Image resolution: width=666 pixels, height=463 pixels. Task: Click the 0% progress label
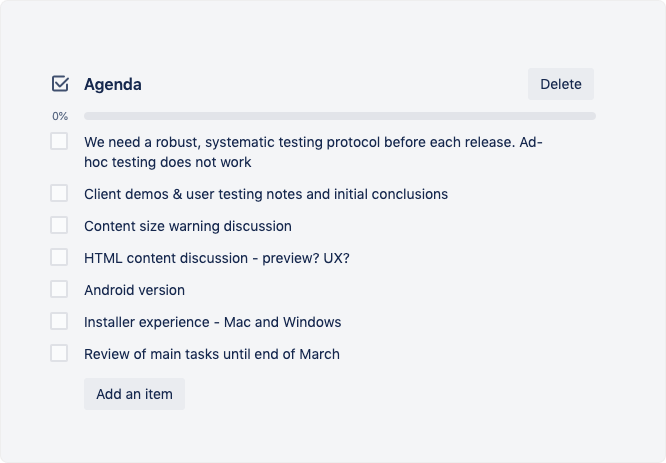pos(60,116)
